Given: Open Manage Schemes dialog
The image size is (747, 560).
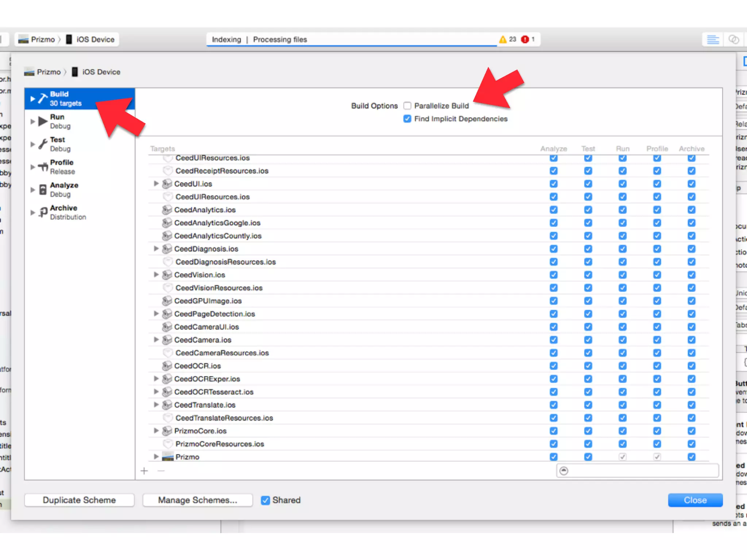Looking at the screenshot, I should (x=197, y=500).
